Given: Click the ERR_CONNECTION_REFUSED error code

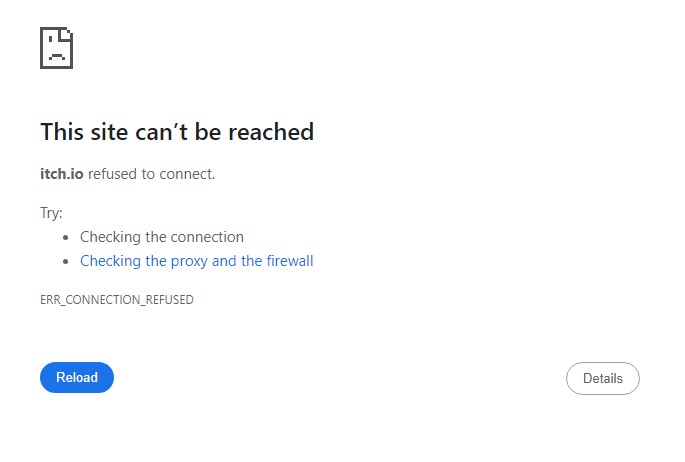Looking at the screenshot, I should pyautogui.click(x=116, y=299).
